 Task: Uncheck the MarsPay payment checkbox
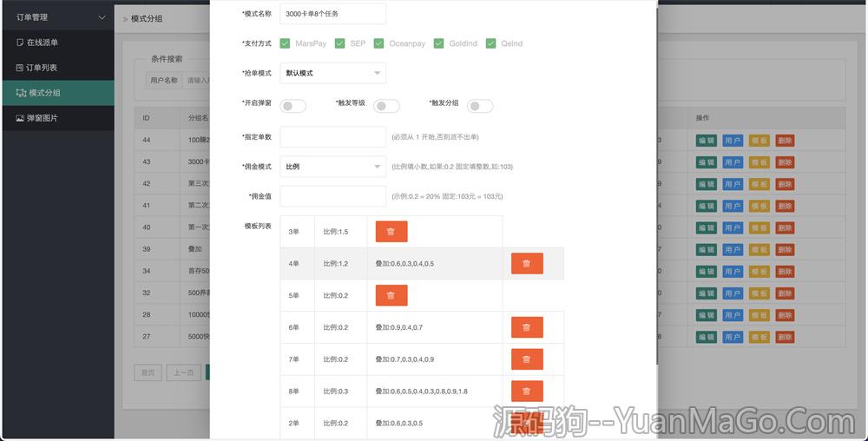(285, 43)
